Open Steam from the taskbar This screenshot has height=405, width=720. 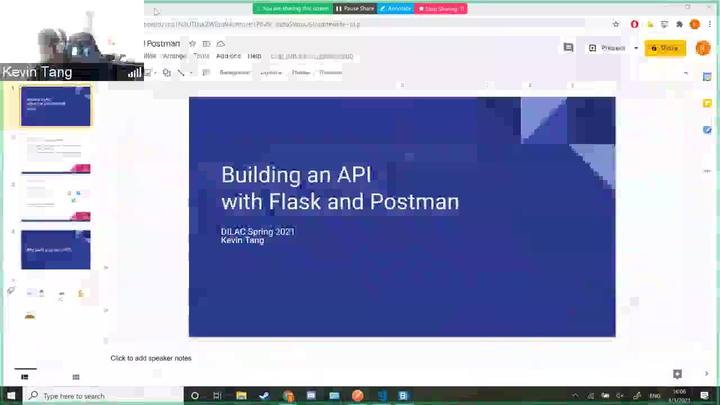[x=264, y=396]
